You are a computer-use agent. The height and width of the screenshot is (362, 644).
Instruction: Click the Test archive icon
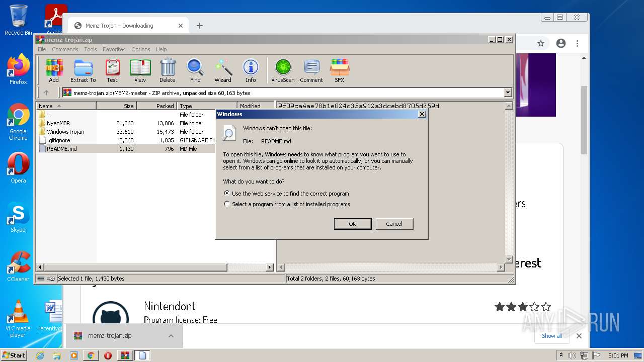coord(112,70)
